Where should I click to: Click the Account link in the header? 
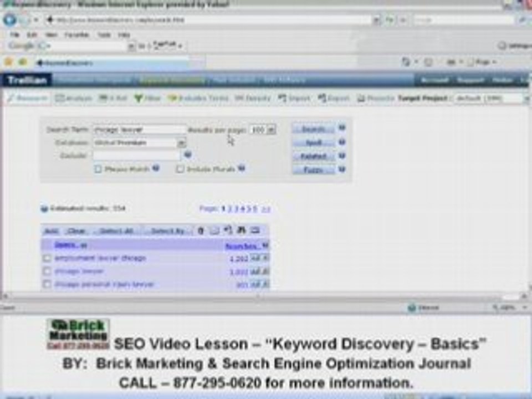tap(434, 80)
